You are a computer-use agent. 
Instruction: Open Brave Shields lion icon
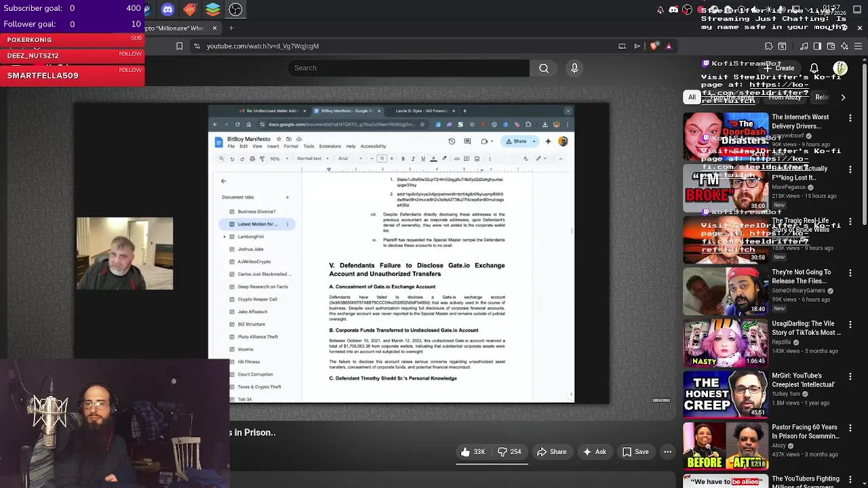coord(654,46)
